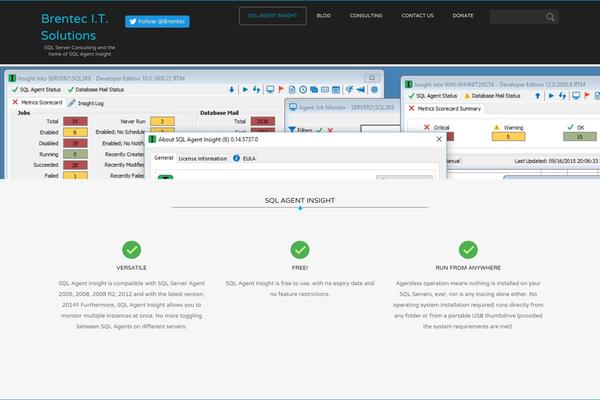This screenshot has width=600, height=400.
Task: Click the green Running jobs value cell
Action: (x=75, y=154)
